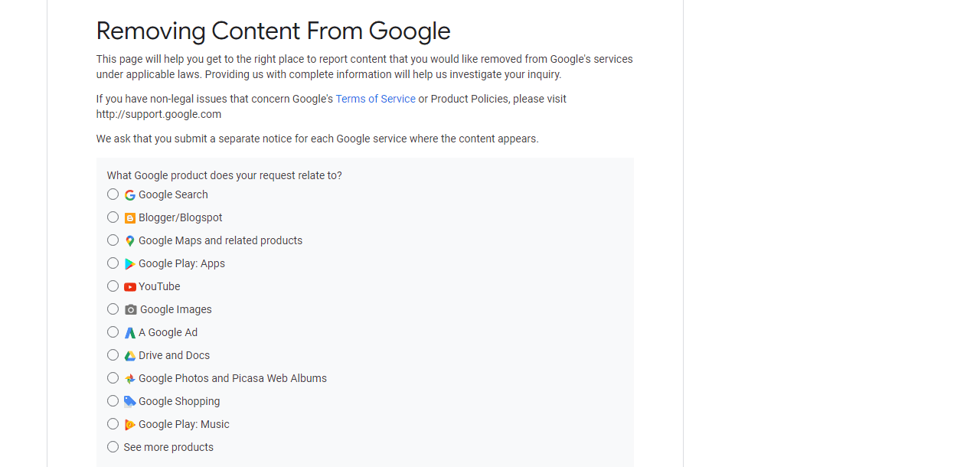
Task: Click the Google Drive icon
Action: pyautogui.click(x=130, y=355)
